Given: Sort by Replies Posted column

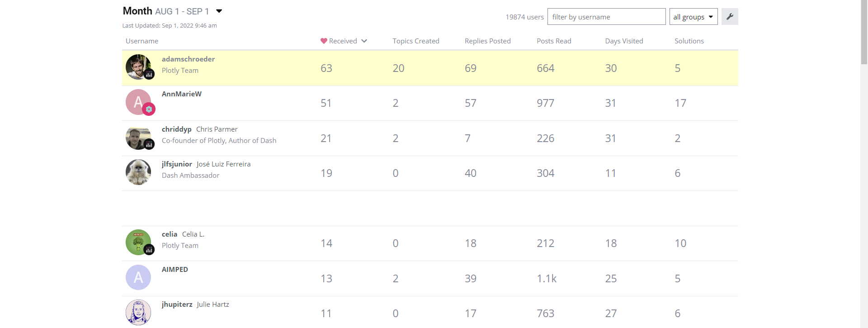Looking at the screenshot, I should 487,41.
